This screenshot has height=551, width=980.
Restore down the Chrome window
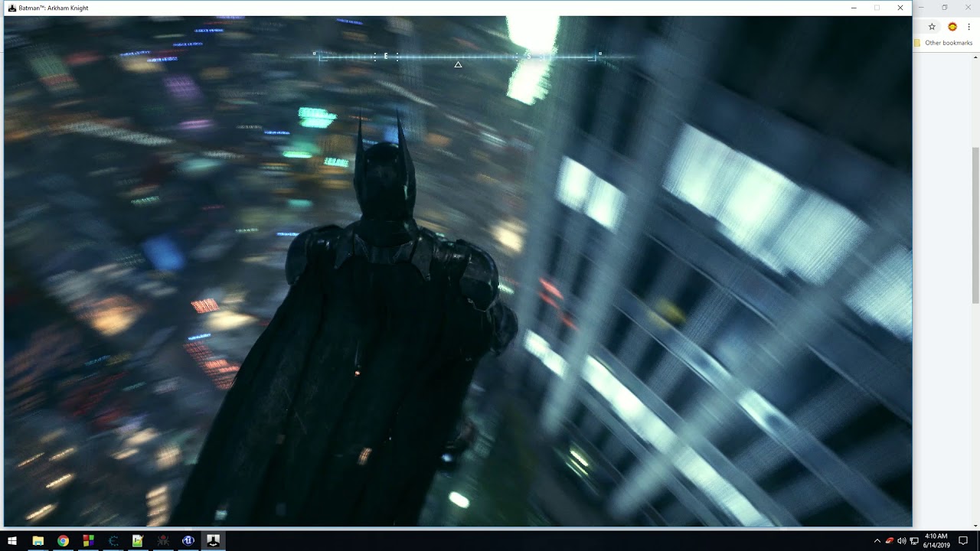click(945, 8)
